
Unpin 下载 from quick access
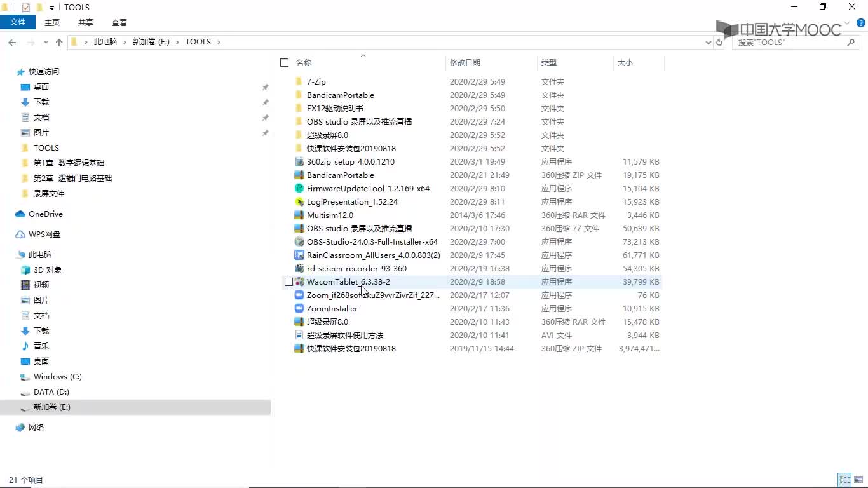tap(266, 102)
